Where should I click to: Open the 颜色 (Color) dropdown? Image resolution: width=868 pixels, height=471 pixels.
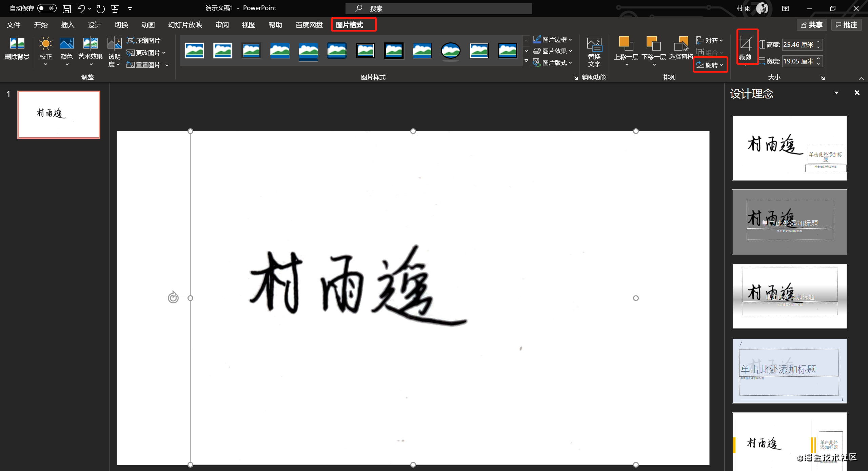(66, 51)
